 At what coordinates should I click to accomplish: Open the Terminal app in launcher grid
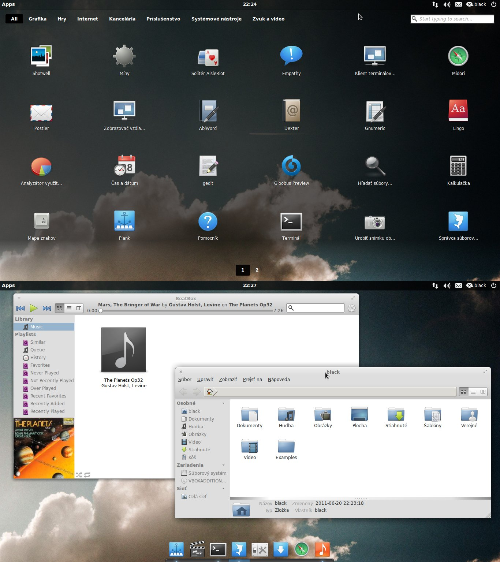[x=291, y=222]
